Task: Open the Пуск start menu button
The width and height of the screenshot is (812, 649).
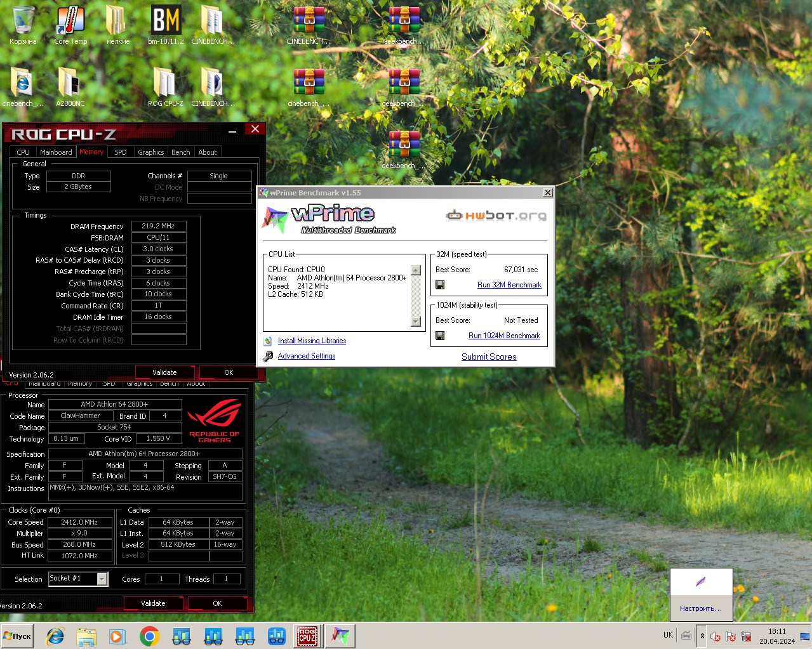Action: tap(17, 636)
